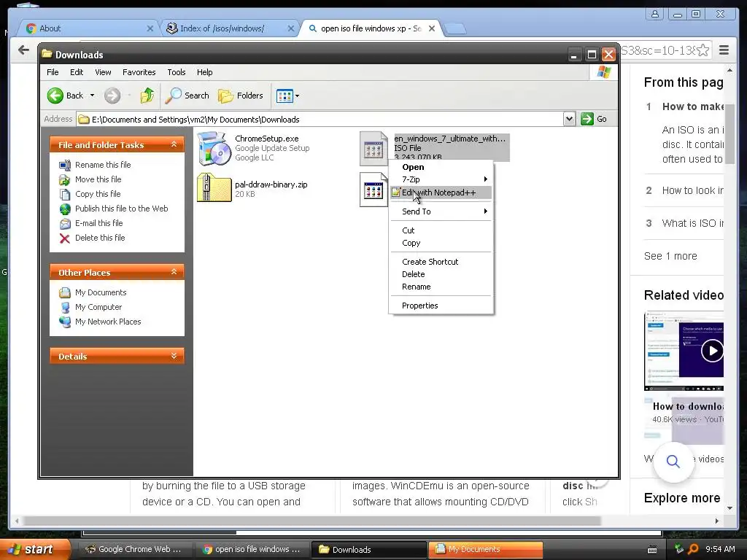
Task: Click the Chrome back arrow
Action: (x=23, y=50)
